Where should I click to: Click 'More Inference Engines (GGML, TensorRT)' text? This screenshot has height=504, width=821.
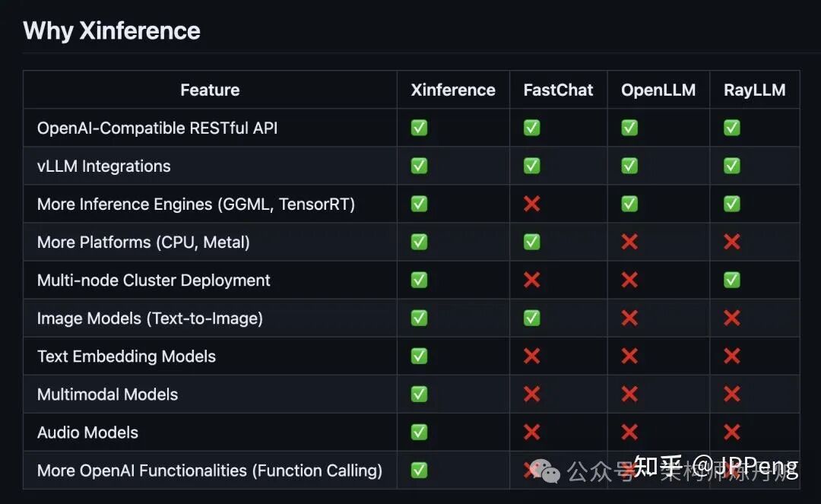coord(196,204)
